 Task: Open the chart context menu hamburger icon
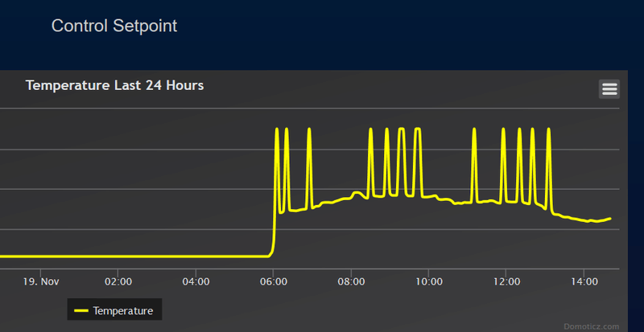coord(609,89)
